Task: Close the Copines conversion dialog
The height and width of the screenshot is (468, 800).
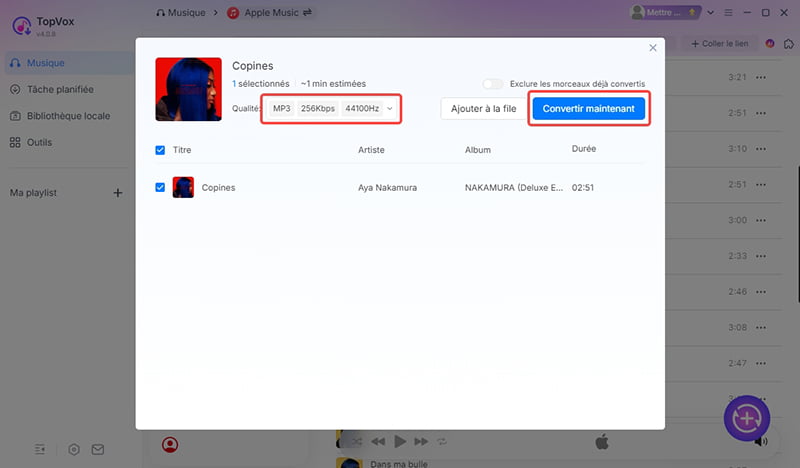Action: (653, 48)
